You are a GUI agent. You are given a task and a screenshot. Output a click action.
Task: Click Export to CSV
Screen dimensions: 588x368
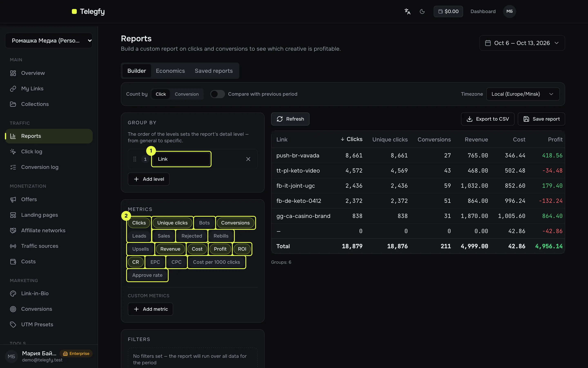pos(488,119)
